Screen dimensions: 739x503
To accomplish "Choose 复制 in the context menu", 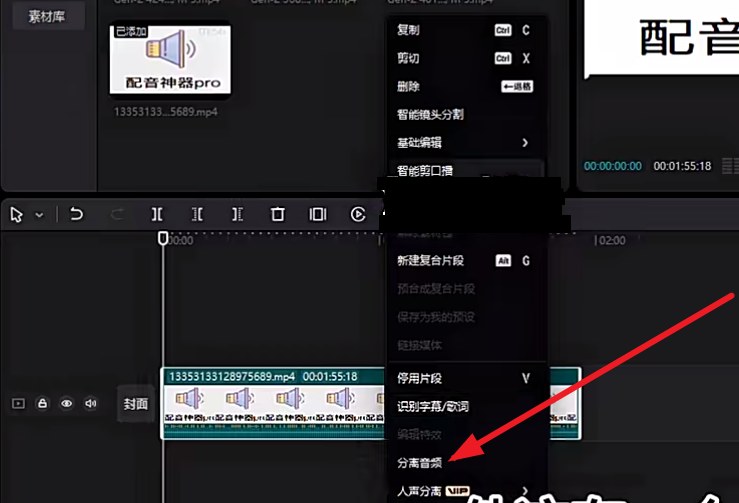I will [465, 30].
